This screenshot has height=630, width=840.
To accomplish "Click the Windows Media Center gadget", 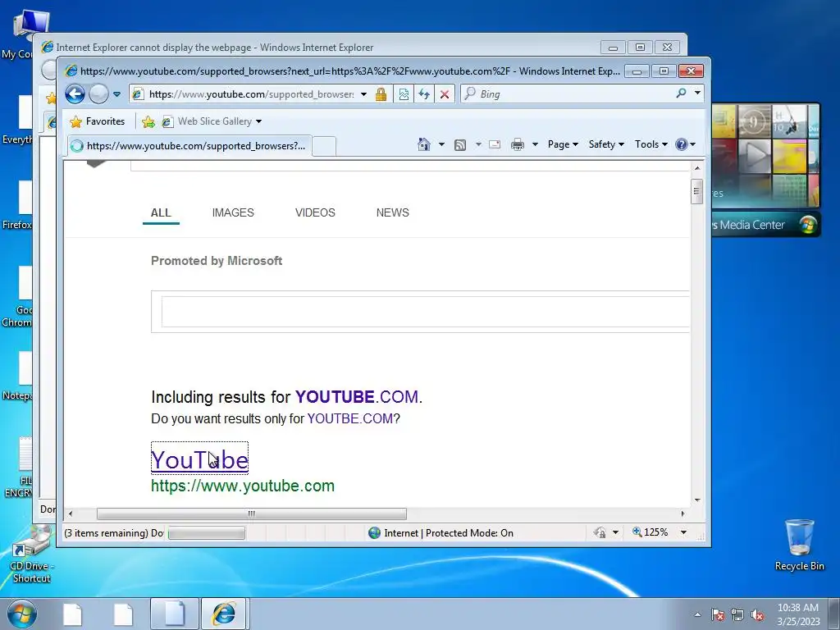I will pyautogui.click(x=766, y=171).
